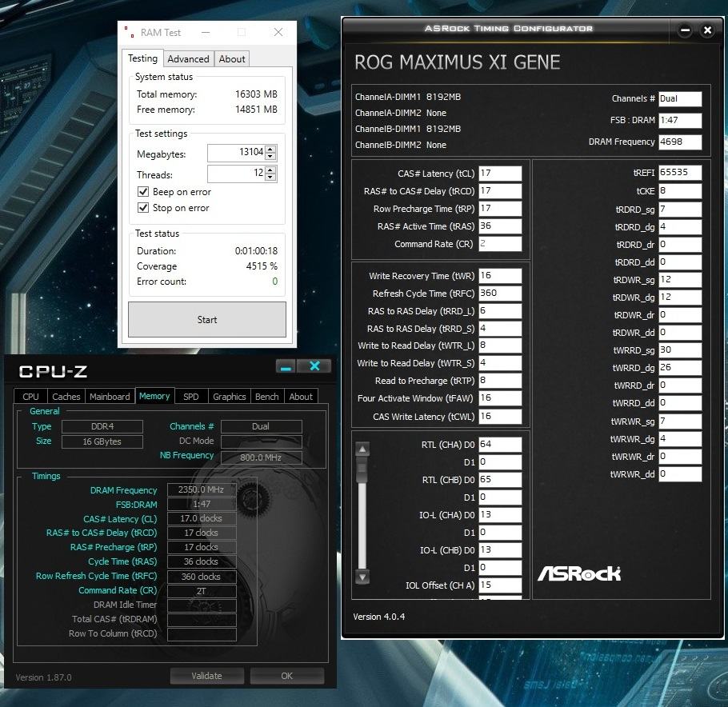
Task: Minimize the RAM Test window
Action: click(x=206, y=33)
